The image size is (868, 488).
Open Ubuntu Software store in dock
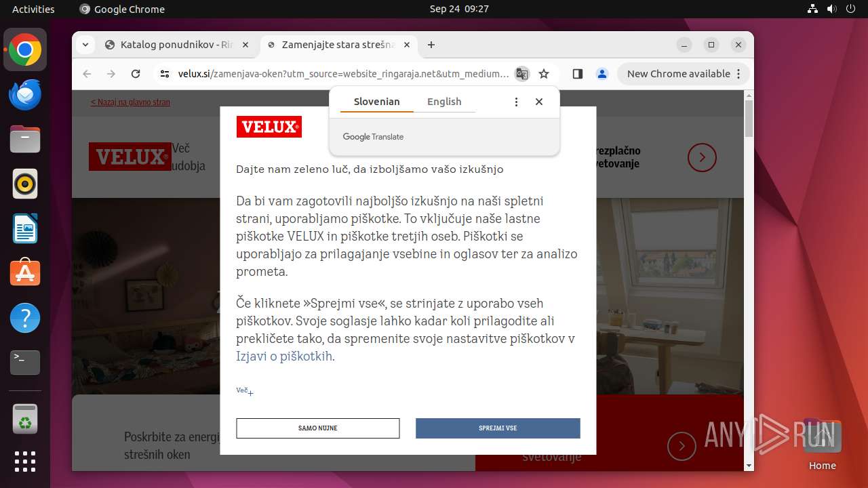click(25, 273)
